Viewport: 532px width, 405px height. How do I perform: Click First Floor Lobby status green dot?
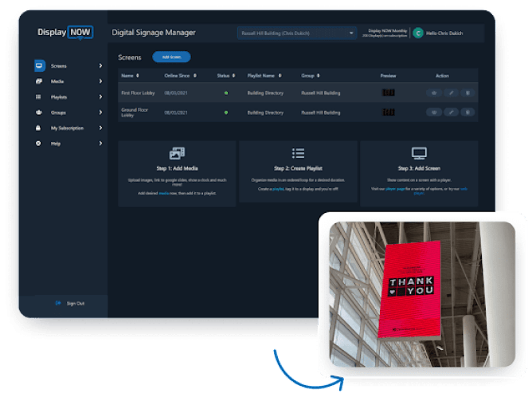pos(226,92)
